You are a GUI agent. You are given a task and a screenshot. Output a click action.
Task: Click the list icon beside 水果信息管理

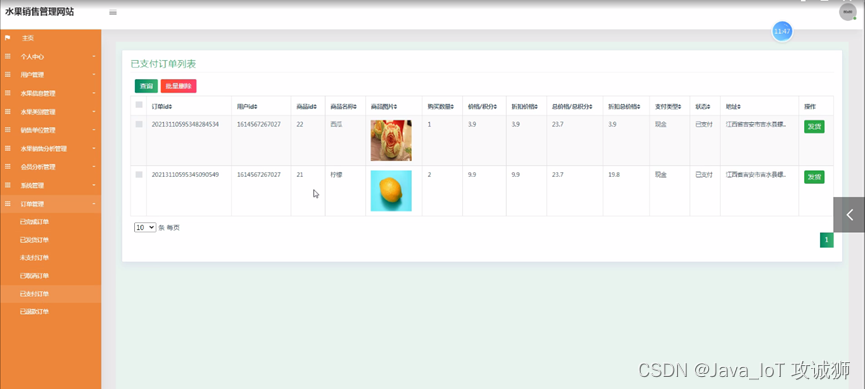coord(7,93)
